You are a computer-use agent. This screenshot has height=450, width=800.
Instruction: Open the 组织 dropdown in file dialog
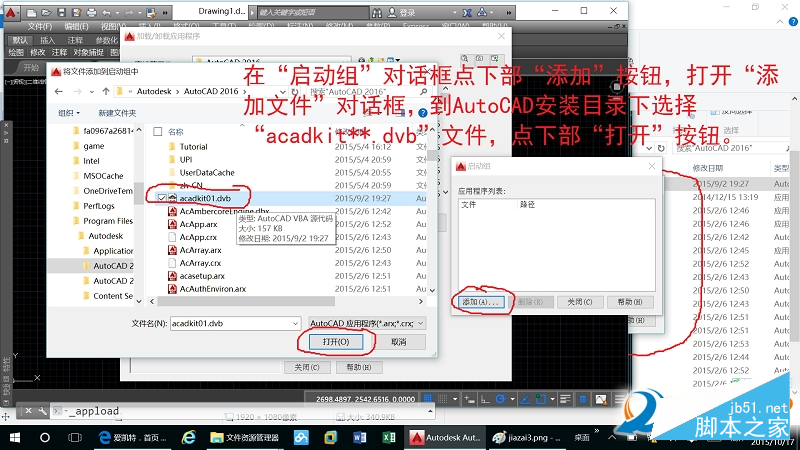(x=69, y=113)
